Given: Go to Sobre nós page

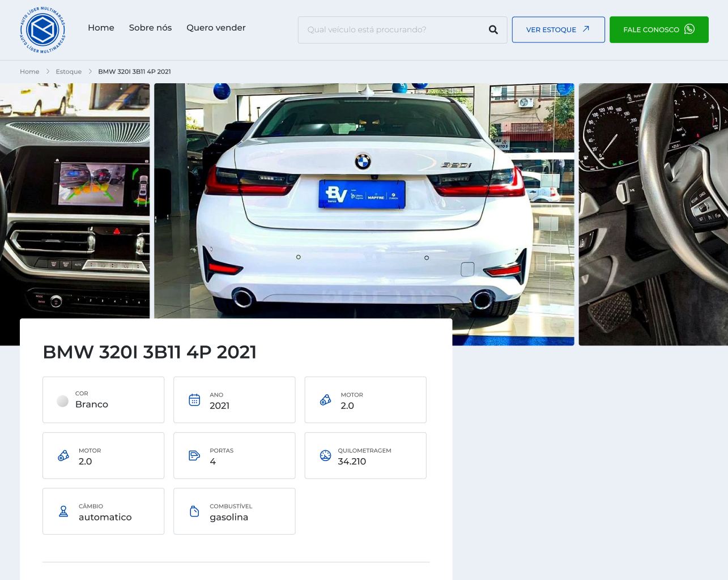Looking at the screenshot, I should (150, 28).
